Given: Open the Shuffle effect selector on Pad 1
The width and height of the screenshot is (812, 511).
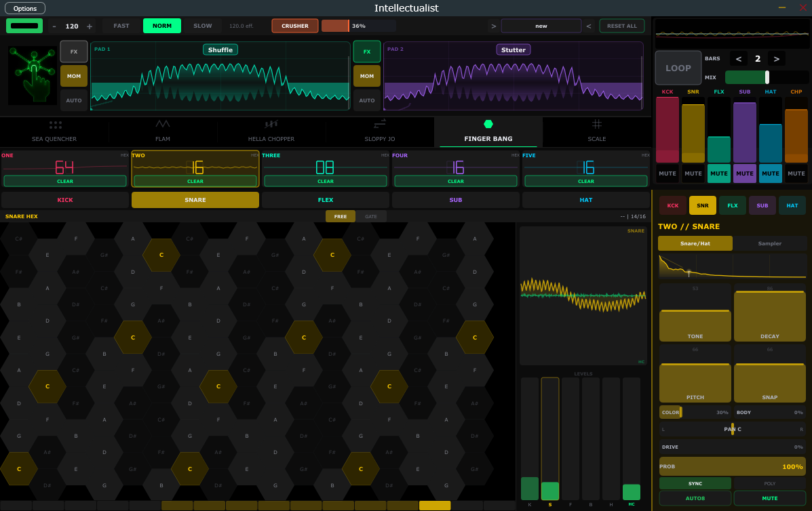Looking at the screenshot, I should coord(220,49).
